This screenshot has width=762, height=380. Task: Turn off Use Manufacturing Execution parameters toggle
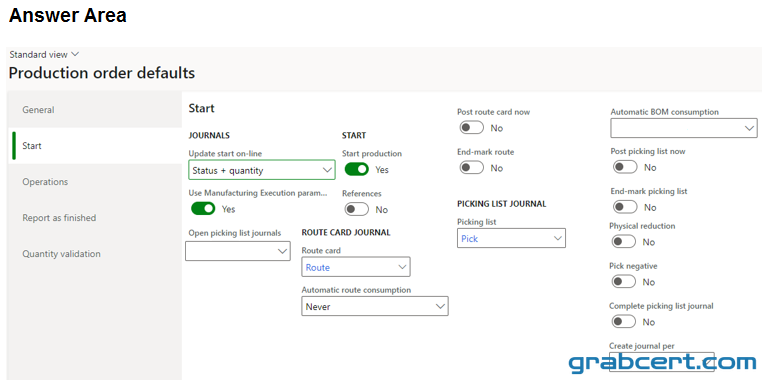pos(203,209)
